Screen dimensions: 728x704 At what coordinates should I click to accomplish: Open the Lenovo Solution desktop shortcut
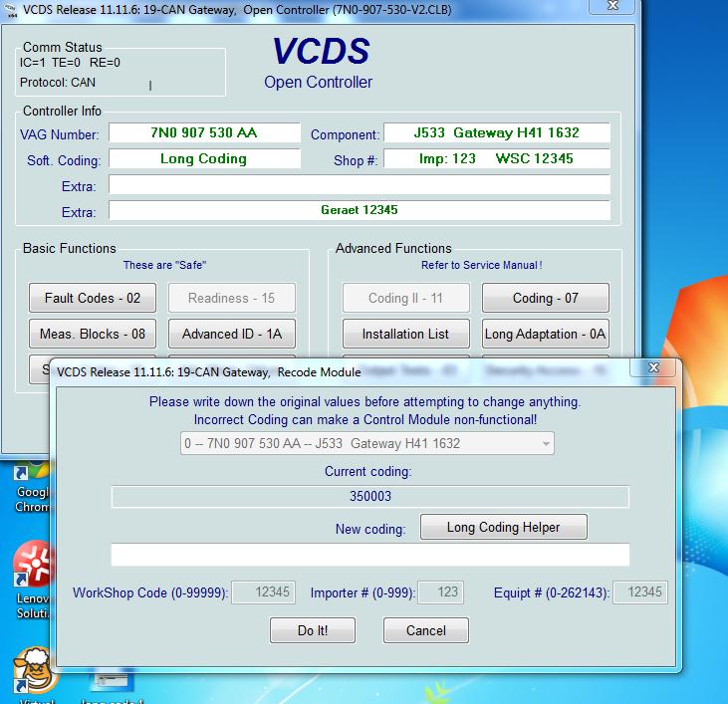32,581
